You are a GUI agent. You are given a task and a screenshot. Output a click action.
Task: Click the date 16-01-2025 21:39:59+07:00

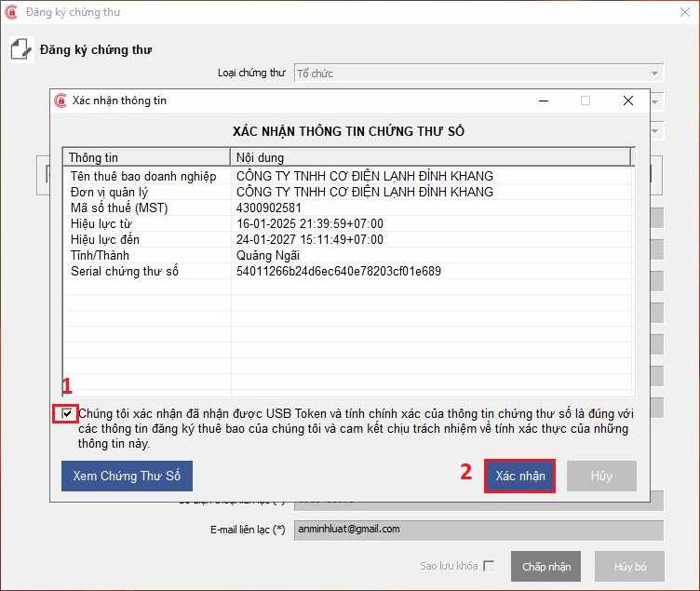pyautogui.click(x=310, y=223)
